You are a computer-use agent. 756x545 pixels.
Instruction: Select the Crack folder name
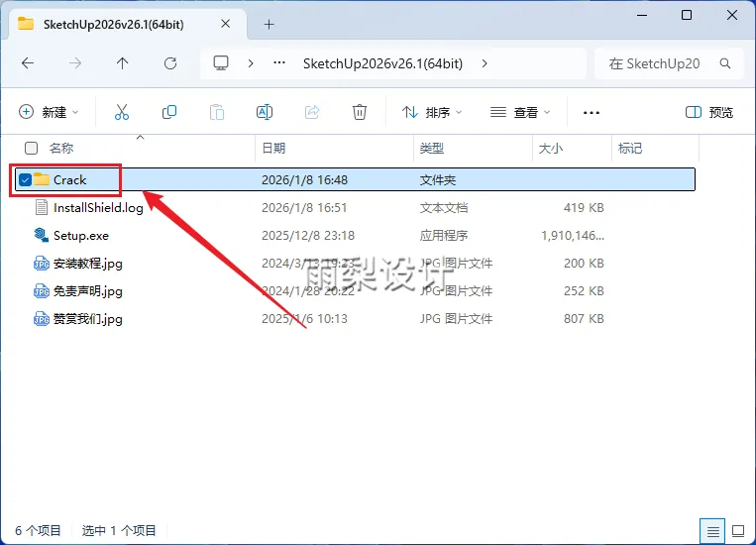pyautogui.click(x=70, y=180)
